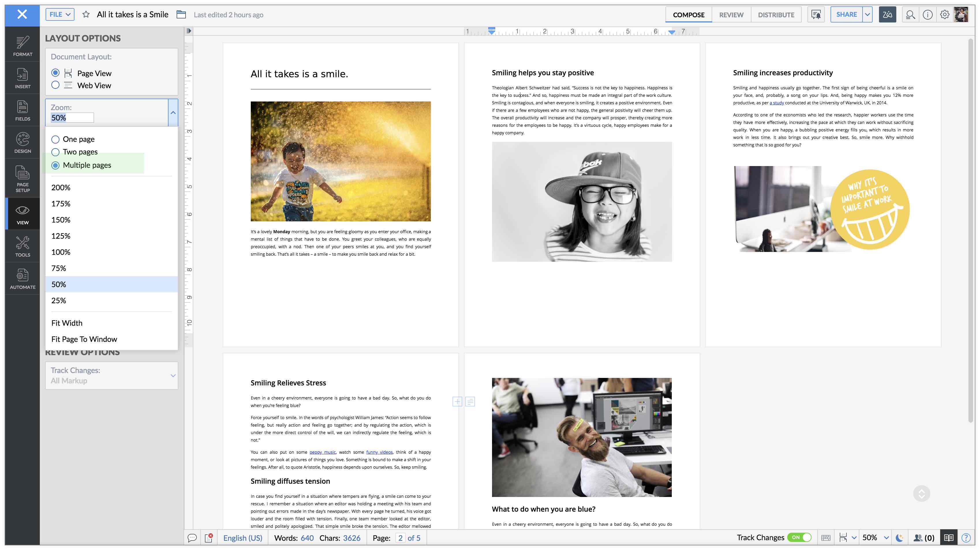Viewport: 980px width, 550px height.
Task: Select the Web View radio button
Action: (x=55, y=85)
